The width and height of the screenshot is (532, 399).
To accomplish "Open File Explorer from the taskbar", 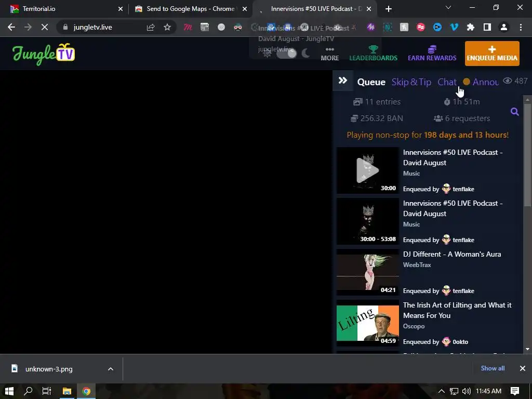I will (x=67, y=391).
